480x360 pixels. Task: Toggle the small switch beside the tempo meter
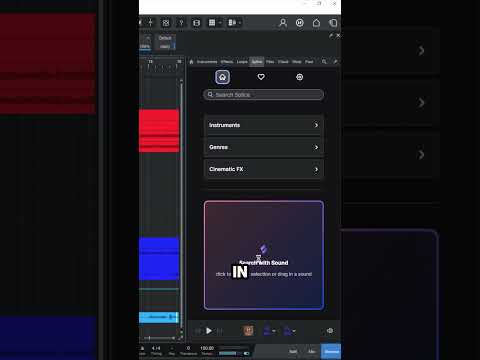pyautogui.click(x=246, y=353)
